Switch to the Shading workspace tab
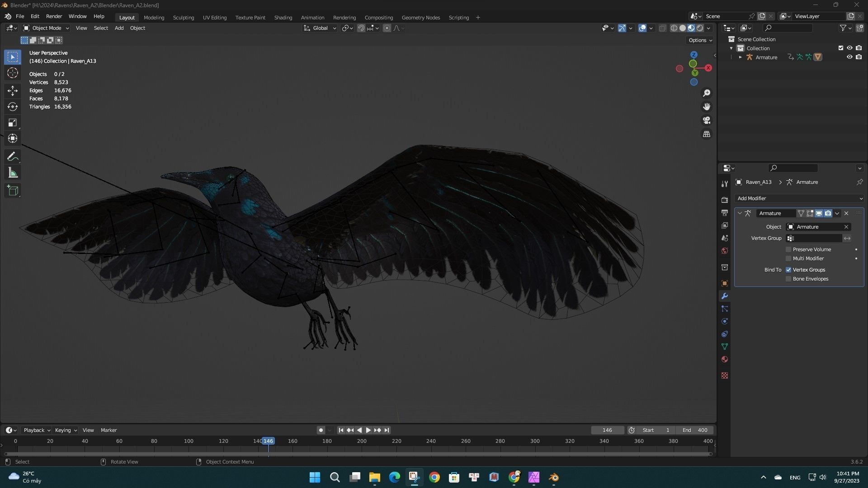The image size is (868, 488). (x=283, y=18)
